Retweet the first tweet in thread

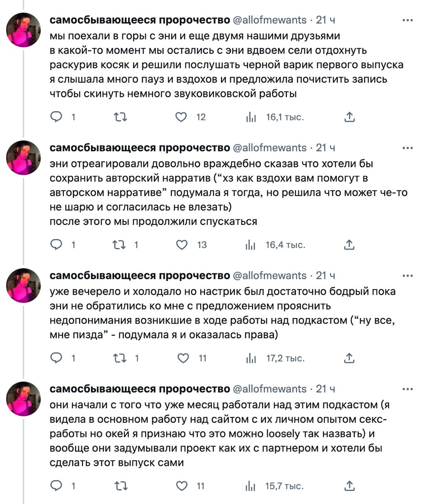pyautogui.click(x=120, y=117)
